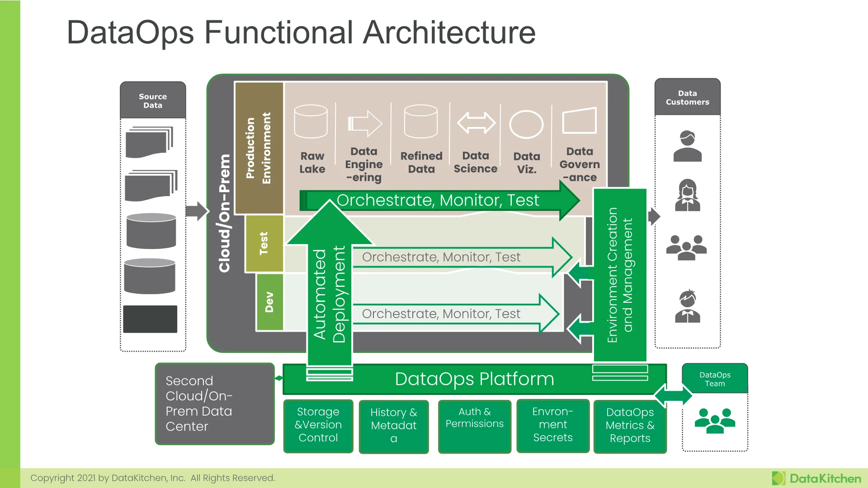
Task: Click the woman customer icon
Action: click(688, 195)
